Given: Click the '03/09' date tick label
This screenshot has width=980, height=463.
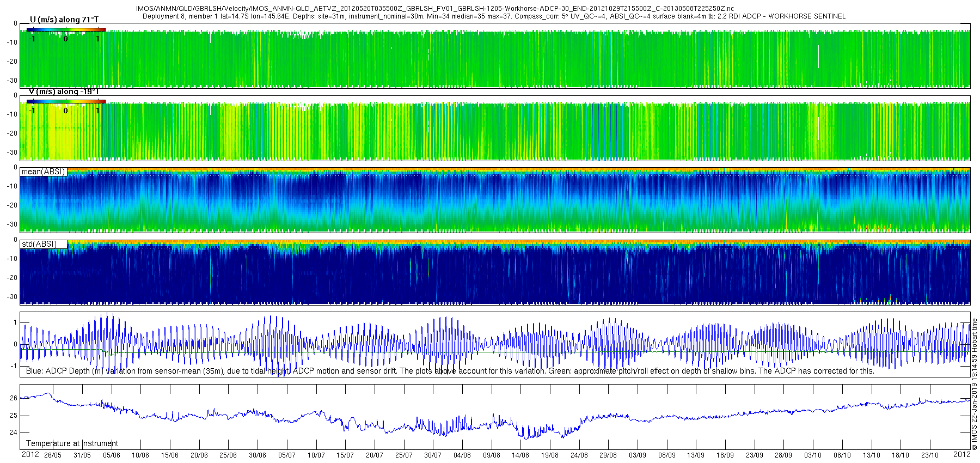Looking at the screenshot, I should [638, 455].
